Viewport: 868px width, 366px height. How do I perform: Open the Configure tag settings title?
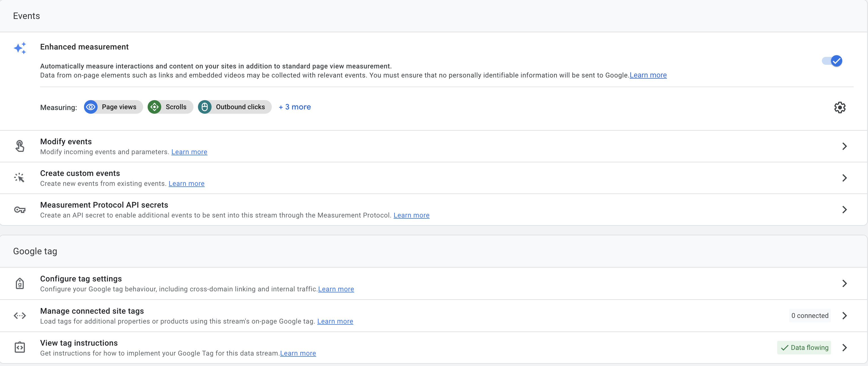pos(81,279)
